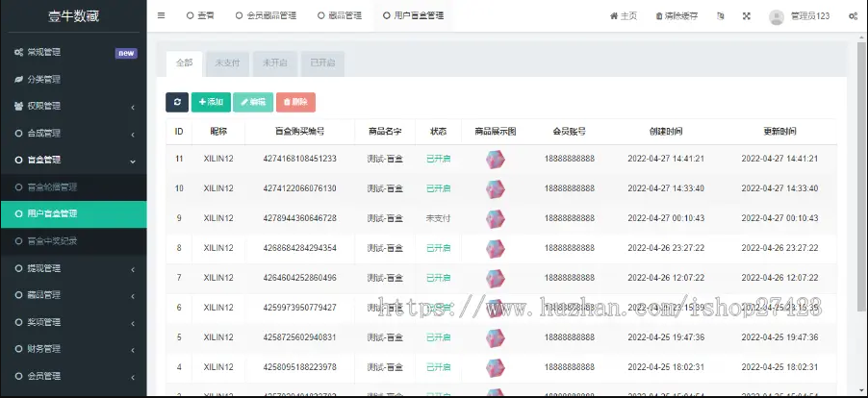Image resolution: width=868 pixels, height=398 pixels.
Task: Open 常规管理 in the sidebar
Action: (74, 53)
